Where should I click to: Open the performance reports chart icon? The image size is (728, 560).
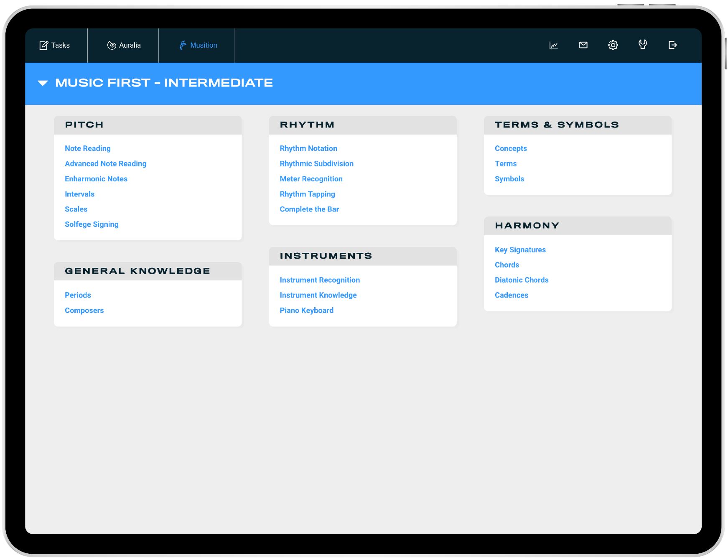(553, 45)
